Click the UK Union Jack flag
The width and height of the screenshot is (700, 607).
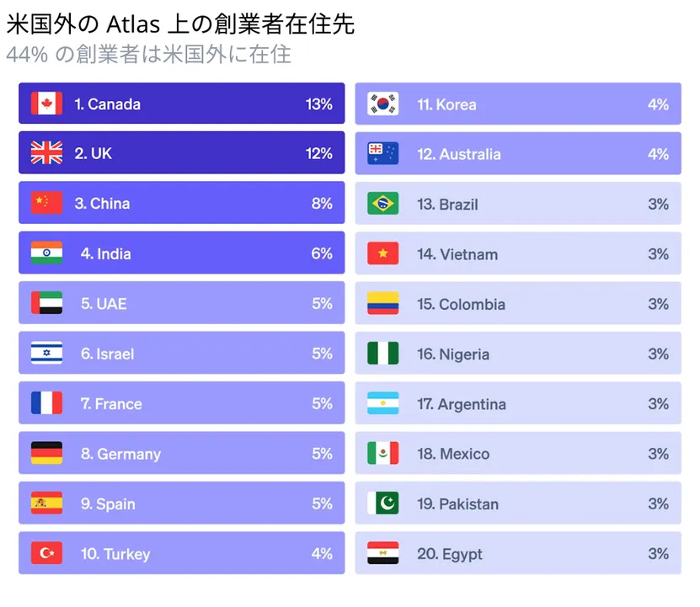pyautogui.click(x=46, y=153)
